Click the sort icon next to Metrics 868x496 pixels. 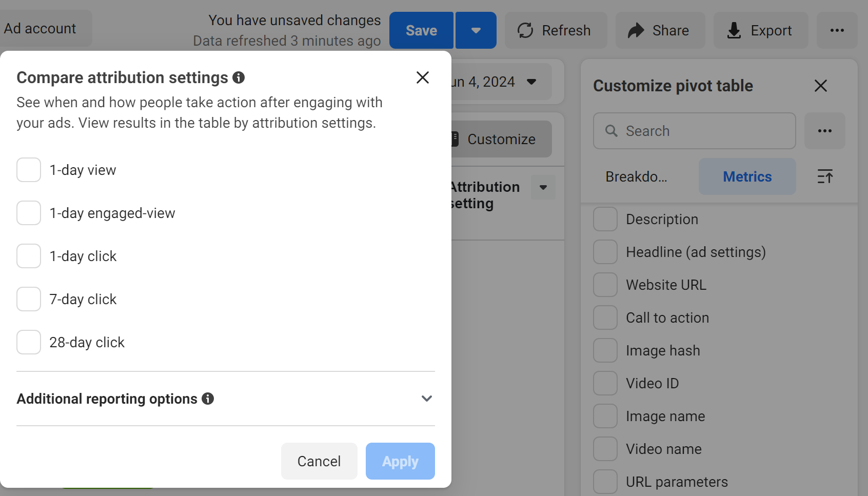tap(824, 176)
